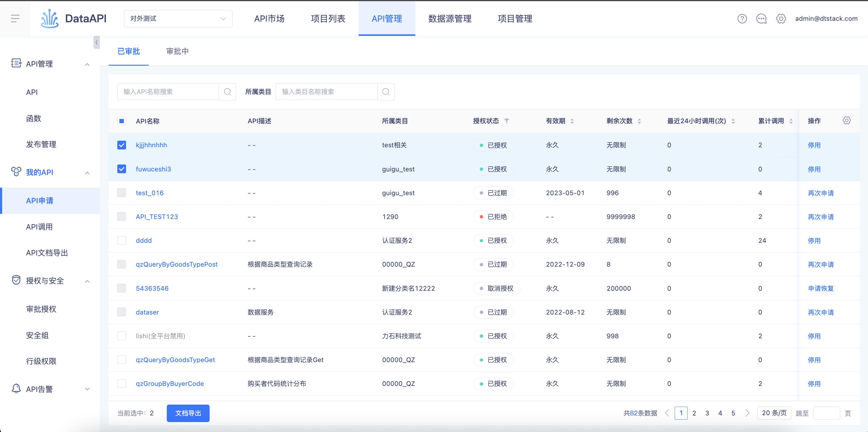
Task: Go to next page arrow
Action: click(x=747, y=413)
